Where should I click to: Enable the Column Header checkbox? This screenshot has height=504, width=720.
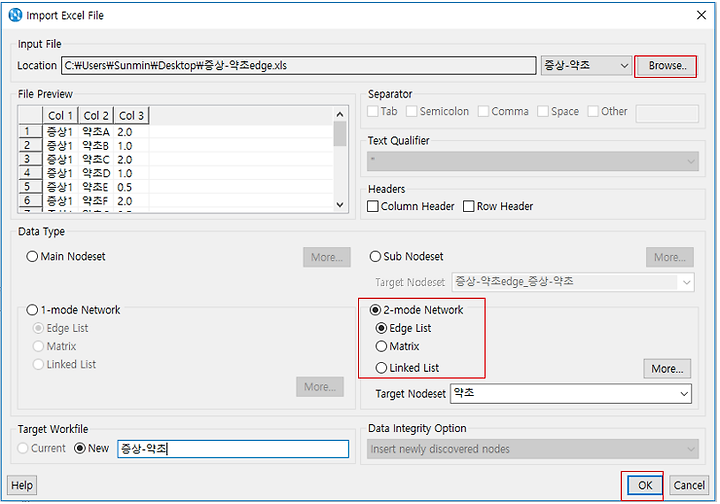[373, 207]
